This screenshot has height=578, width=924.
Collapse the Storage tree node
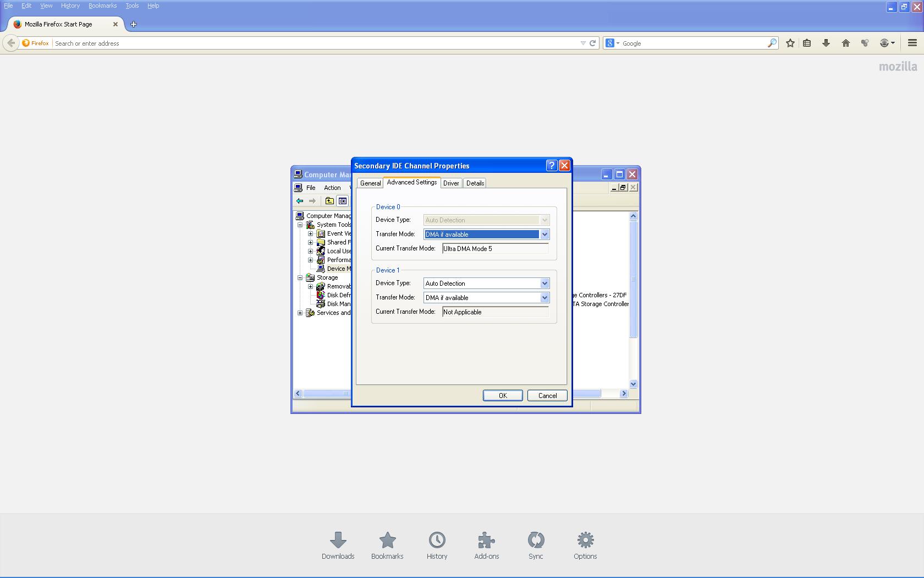pyautogui.click(x=300, y=277)
